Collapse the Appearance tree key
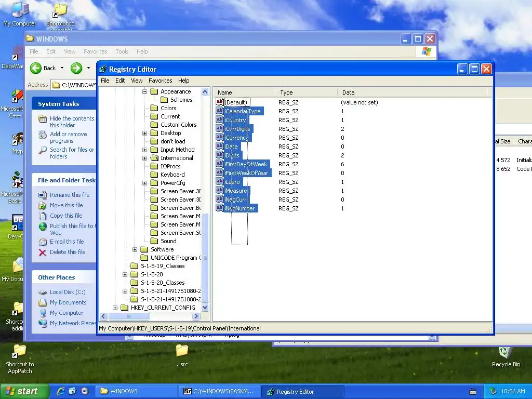The height and width of the screenshot is (399, 532). pos(144,91)
